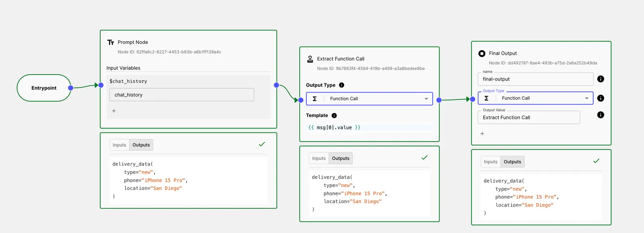This screenshot has width=644, height=233.
Task: Click the final-output name field
Action: pyautogui.click(x=536, y=79)
